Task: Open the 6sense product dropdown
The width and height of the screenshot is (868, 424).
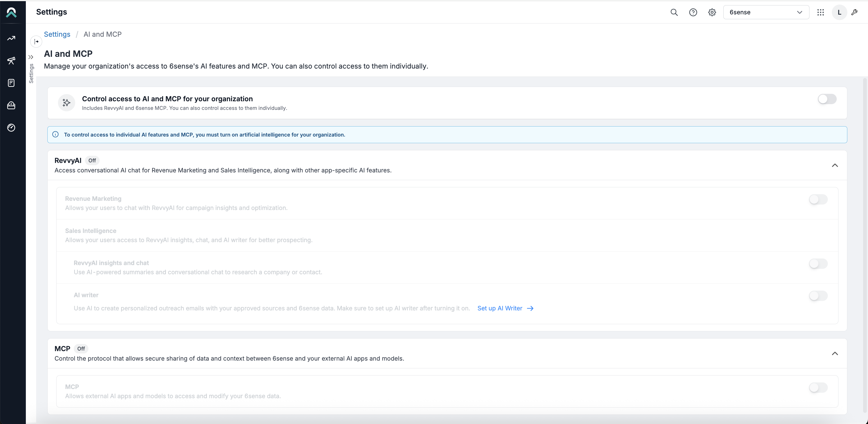Action: tap(766, 12)
